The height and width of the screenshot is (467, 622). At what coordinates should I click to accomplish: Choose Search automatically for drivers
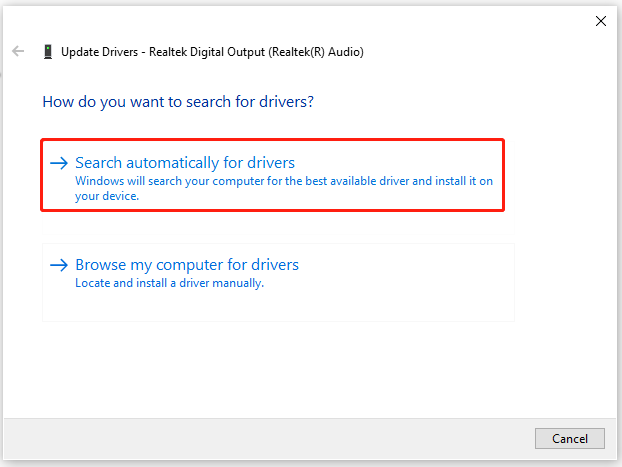tap(185, 163)
